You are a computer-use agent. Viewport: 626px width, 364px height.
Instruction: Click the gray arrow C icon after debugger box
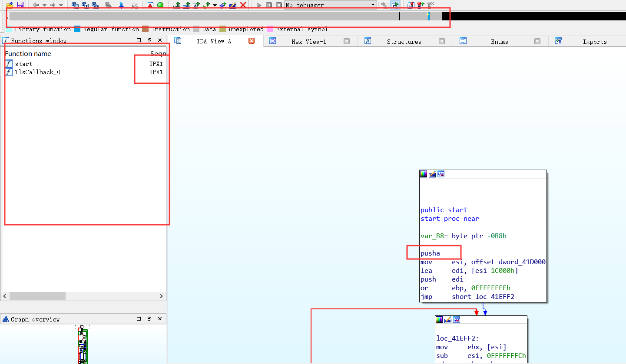click(385, 5)
